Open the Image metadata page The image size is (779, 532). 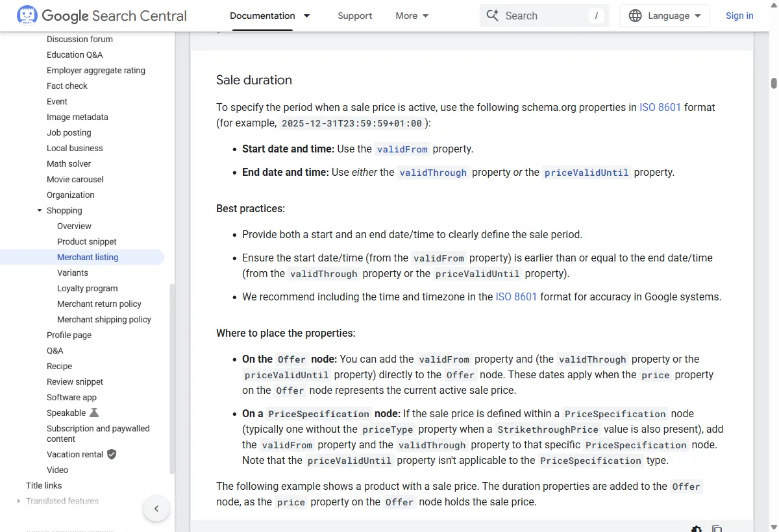click(x=77, y=117)
